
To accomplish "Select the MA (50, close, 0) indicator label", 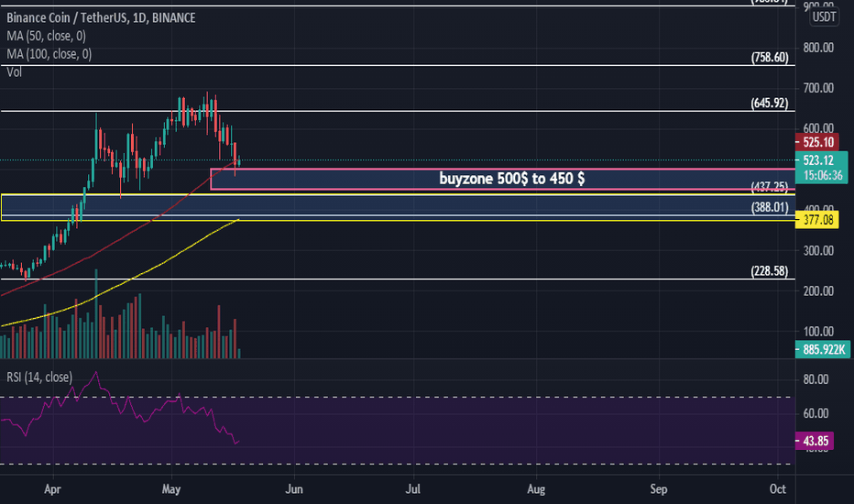I will [47, 36].
